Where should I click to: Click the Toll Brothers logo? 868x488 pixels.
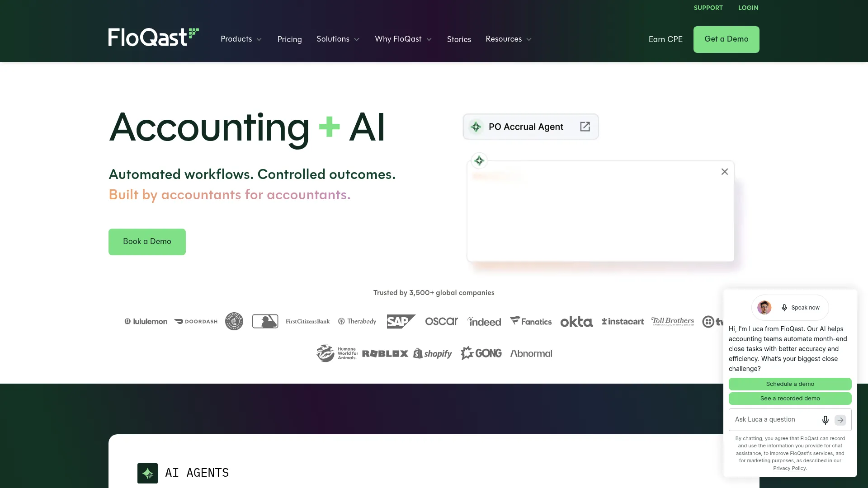click(673, 321)
